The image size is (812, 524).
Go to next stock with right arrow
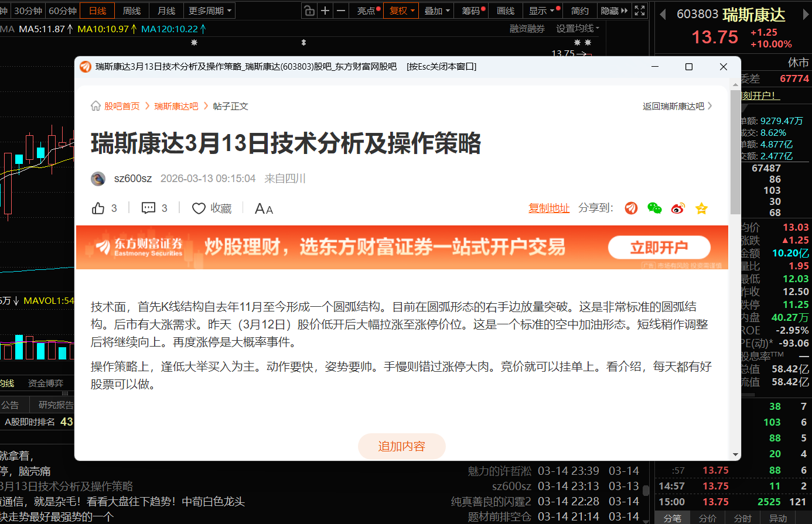pos(806,14)
